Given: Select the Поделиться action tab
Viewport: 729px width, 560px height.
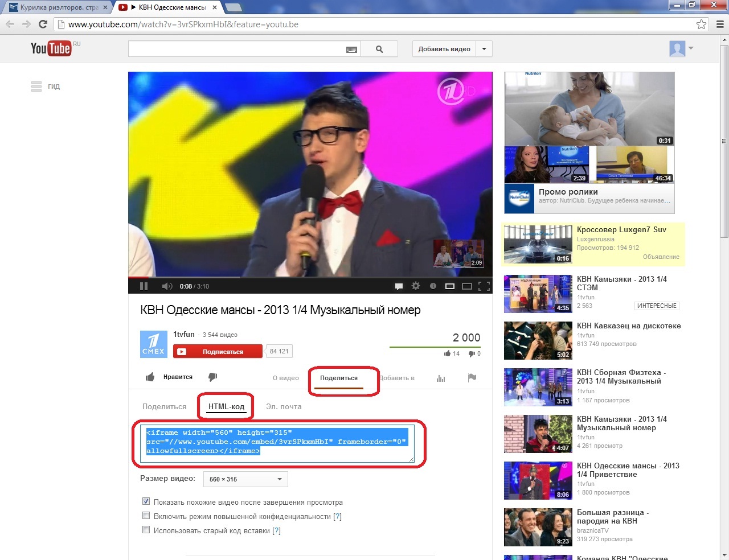Looking at the screenshot, I should tap(339, 378).
